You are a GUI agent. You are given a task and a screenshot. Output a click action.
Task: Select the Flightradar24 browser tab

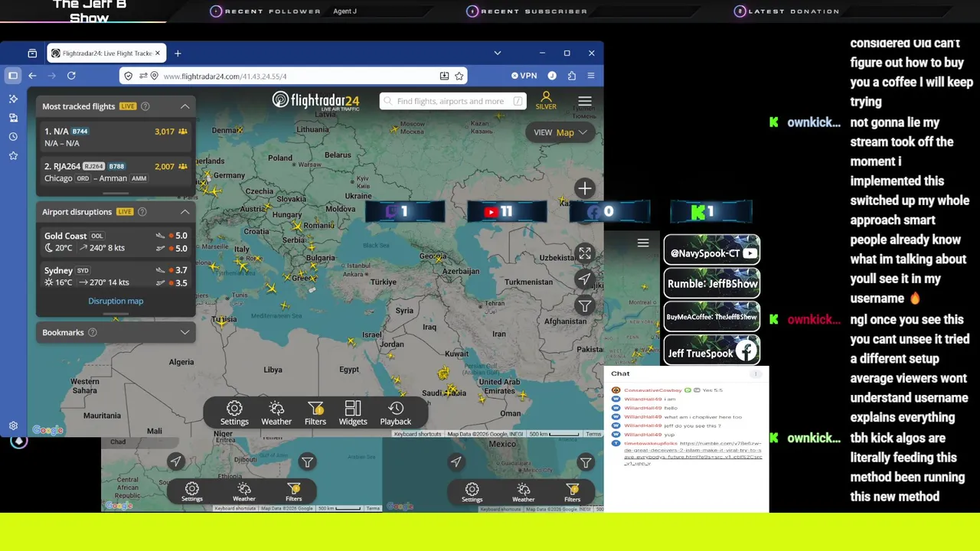[x=106, y=54]
